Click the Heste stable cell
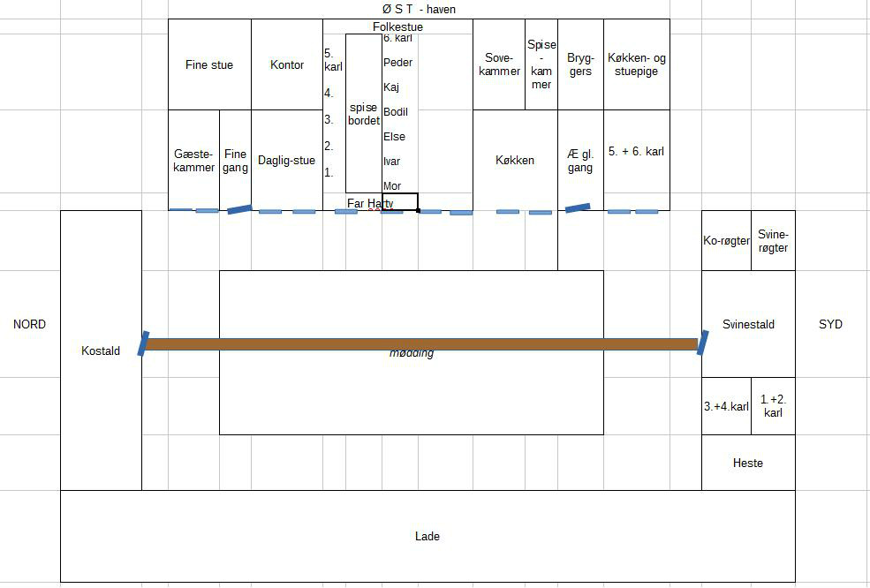 (748, 463)
